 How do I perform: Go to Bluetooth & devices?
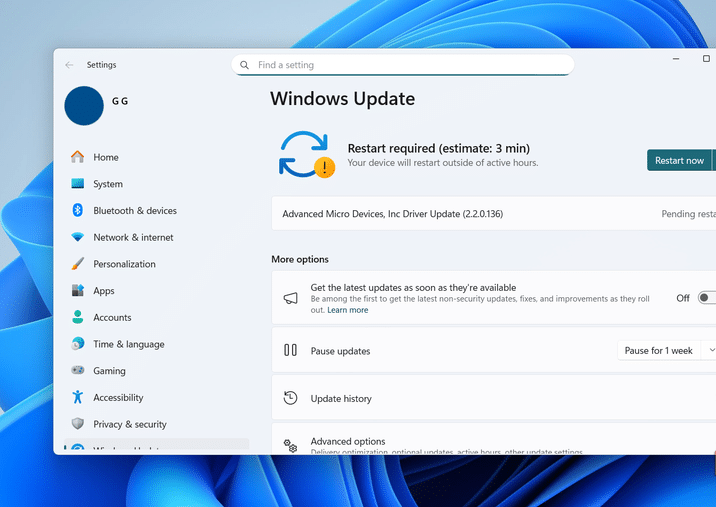157,210
